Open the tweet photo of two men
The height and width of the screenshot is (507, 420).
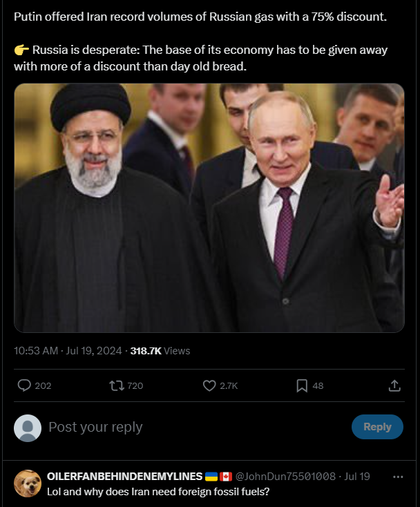coord(209,207)
